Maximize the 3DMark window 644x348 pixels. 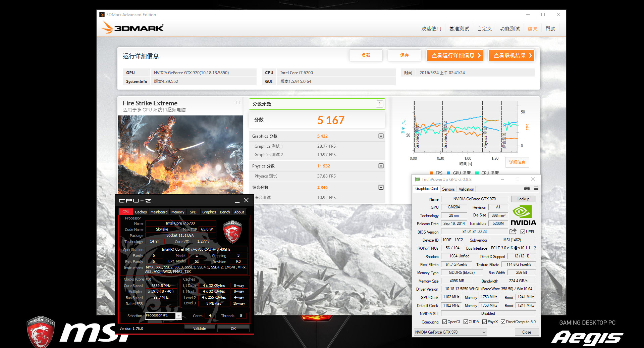(543, 14)
